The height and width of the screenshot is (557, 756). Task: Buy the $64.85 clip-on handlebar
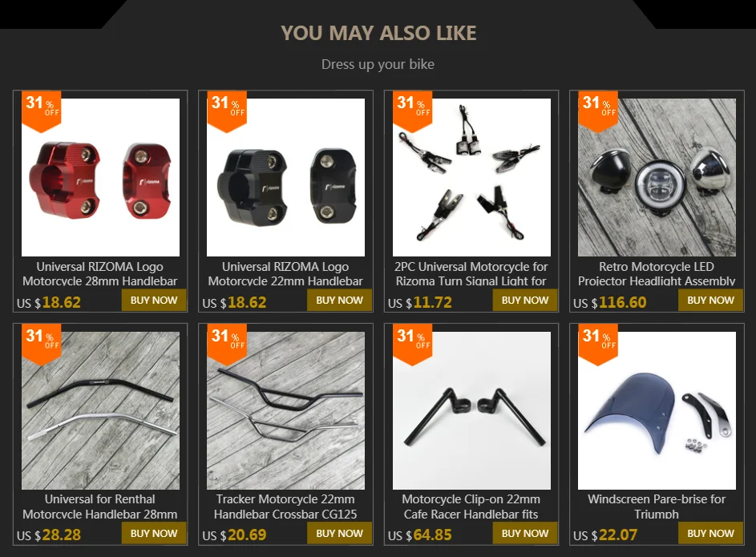[525, 534]
